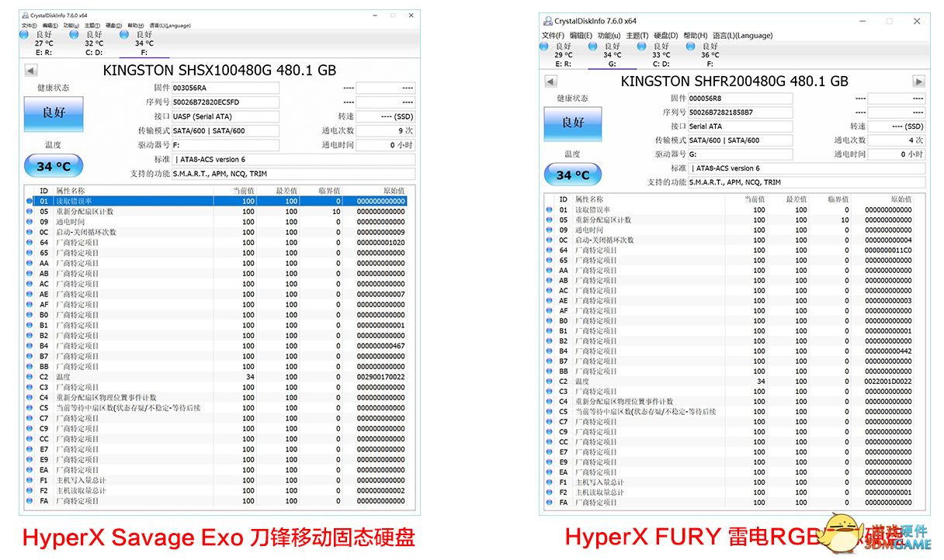Viewport: 944px width, 560px height.
Task: Select raw value 0022001D0022 in the temperature row
Action: click(889, 382)
